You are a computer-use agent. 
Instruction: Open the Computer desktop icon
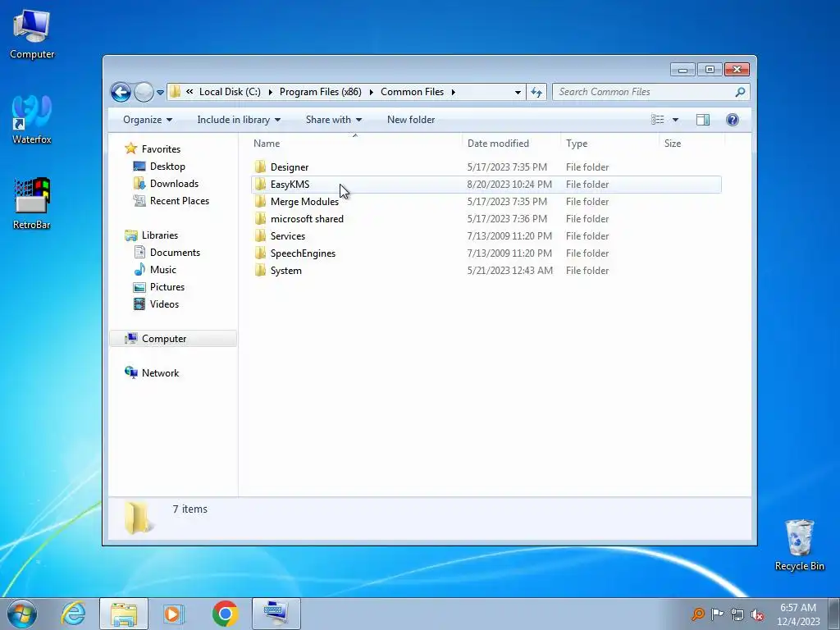pyautogui.click(x=32, y=34)
